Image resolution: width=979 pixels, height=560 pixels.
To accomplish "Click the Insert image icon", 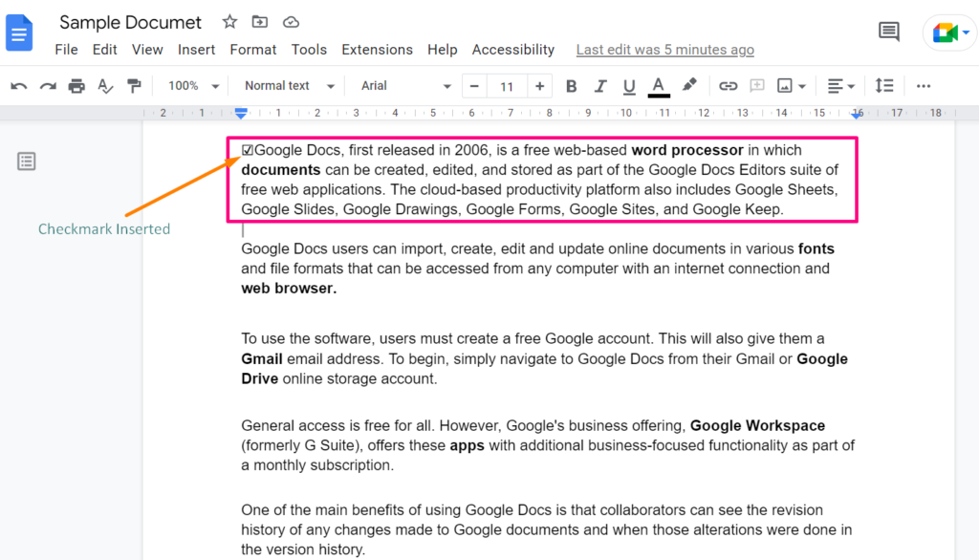I will [x=786, y=85].
